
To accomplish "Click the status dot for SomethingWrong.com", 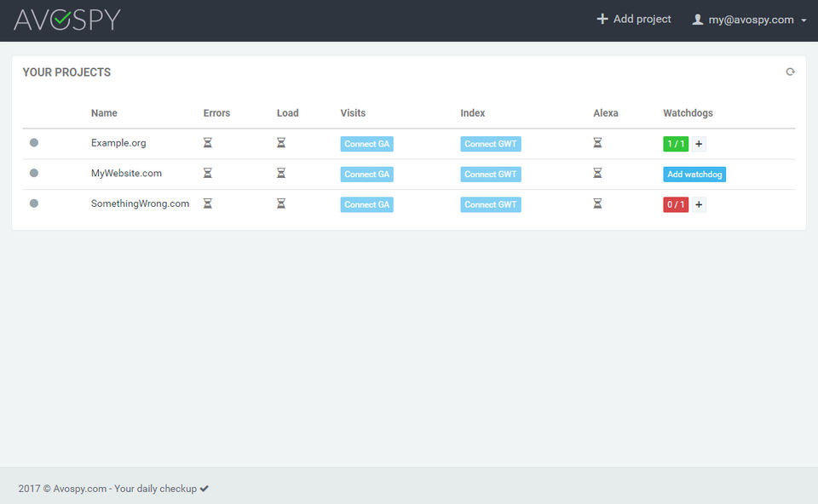I will pyautogui.click(x=34, y=203).
